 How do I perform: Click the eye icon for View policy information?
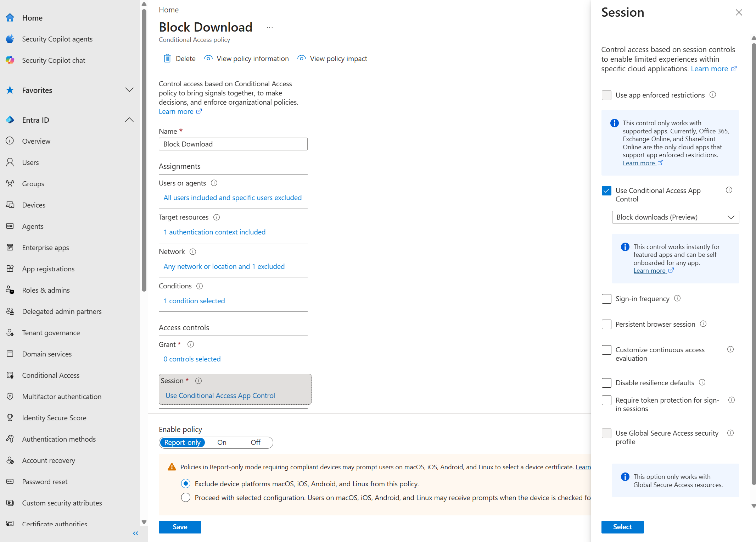coord(208,58)
